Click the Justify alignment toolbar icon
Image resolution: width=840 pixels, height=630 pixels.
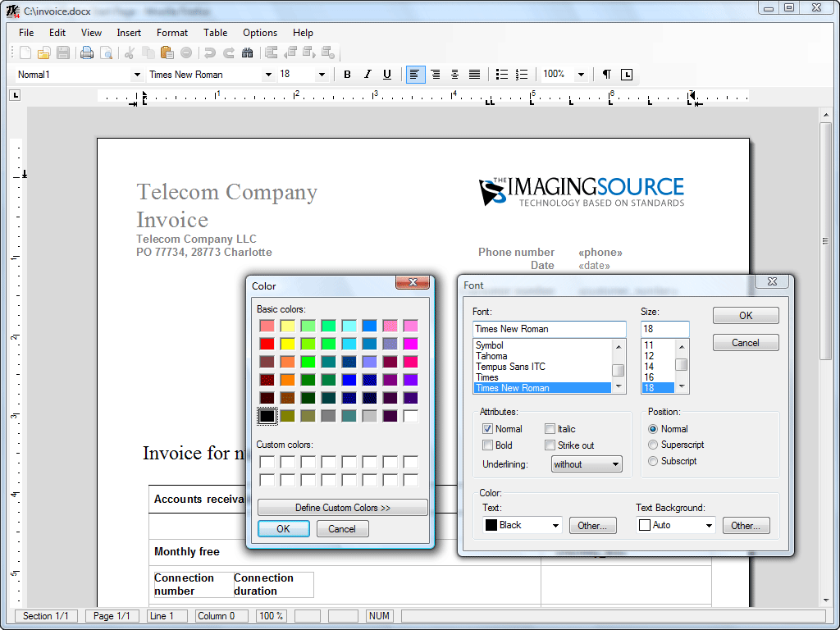(x=475, y=75)
